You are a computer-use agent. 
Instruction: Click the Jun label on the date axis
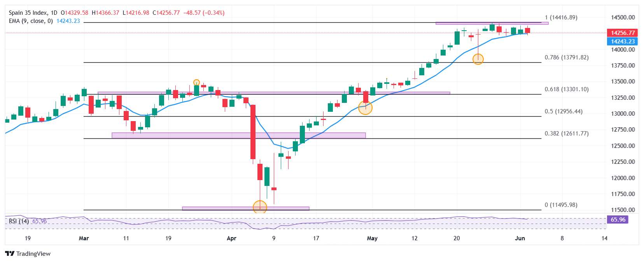point(520,238)
